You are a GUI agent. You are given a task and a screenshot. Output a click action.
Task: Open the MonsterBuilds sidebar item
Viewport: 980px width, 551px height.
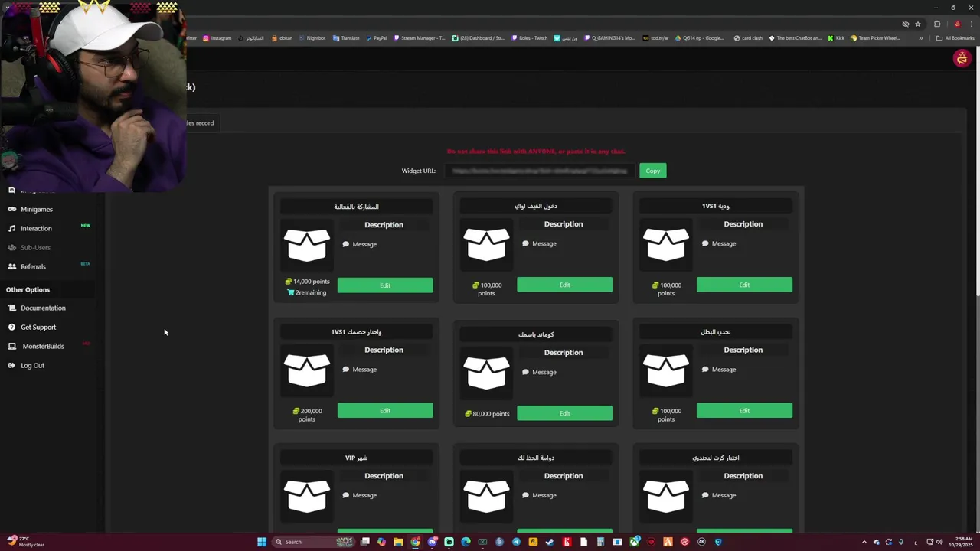coord(43,346)
